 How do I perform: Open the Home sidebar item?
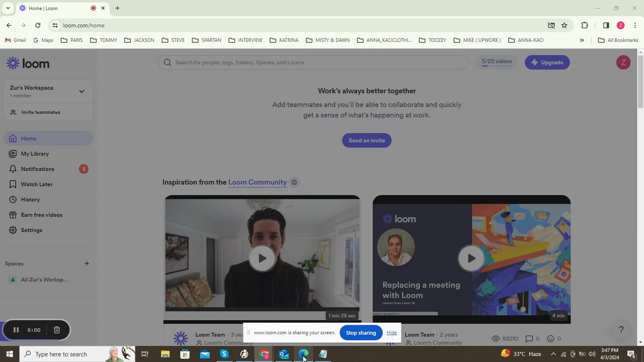(x=48, y=138)
